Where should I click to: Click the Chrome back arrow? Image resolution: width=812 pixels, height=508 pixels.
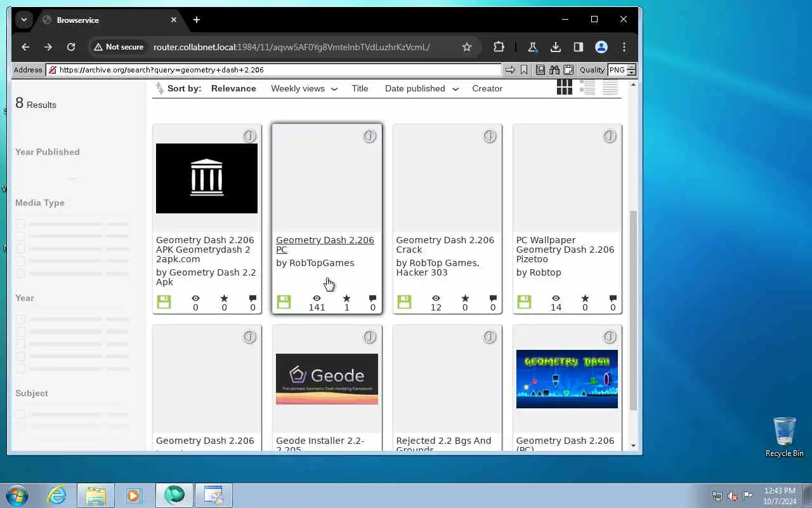[25, 47]
